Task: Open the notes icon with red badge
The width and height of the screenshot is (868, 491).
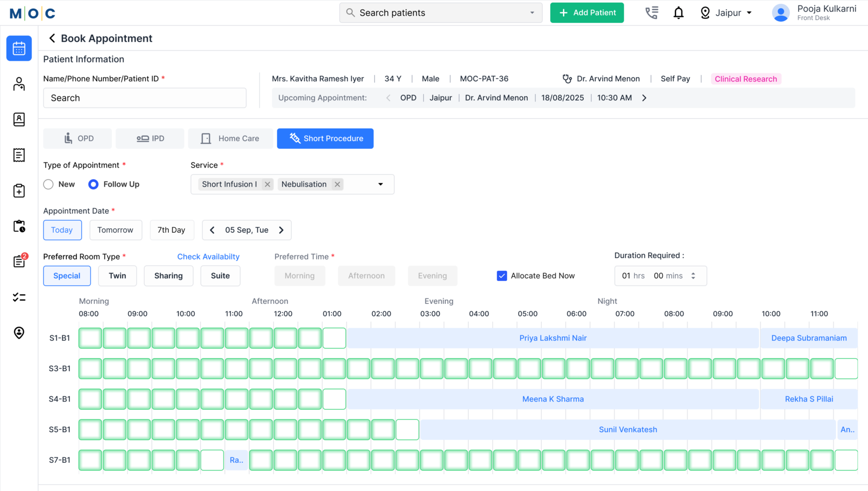Action: pyautogui.click(x=20, y=261)
